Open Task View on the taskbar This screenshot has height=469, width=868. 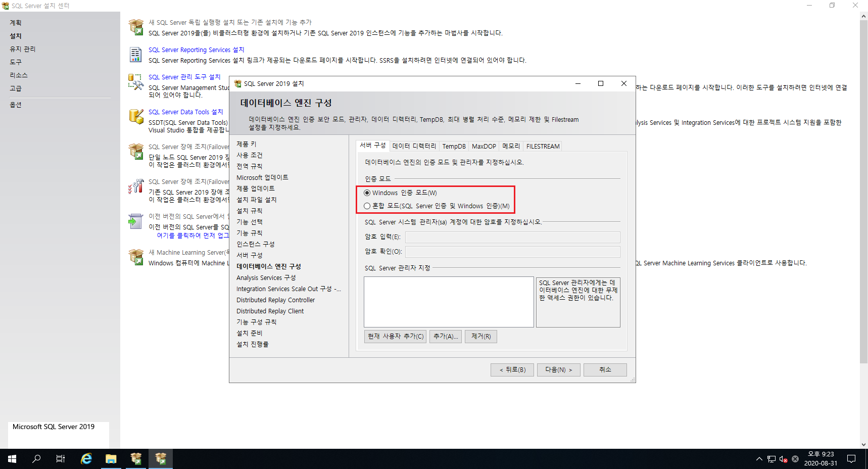click(61, 459)
